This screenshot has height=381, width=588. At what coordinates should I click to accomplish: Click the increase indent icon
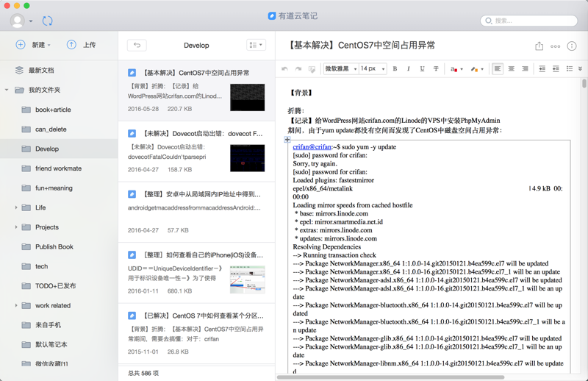coord(542,68)
